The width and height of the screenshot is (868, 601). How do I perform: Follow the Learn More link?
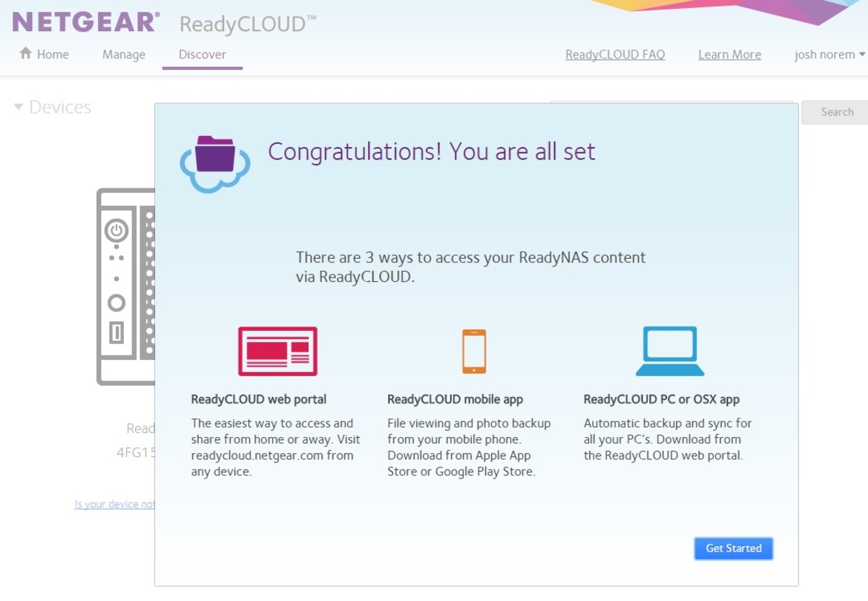pyautogui.click(x=729, y=54)
